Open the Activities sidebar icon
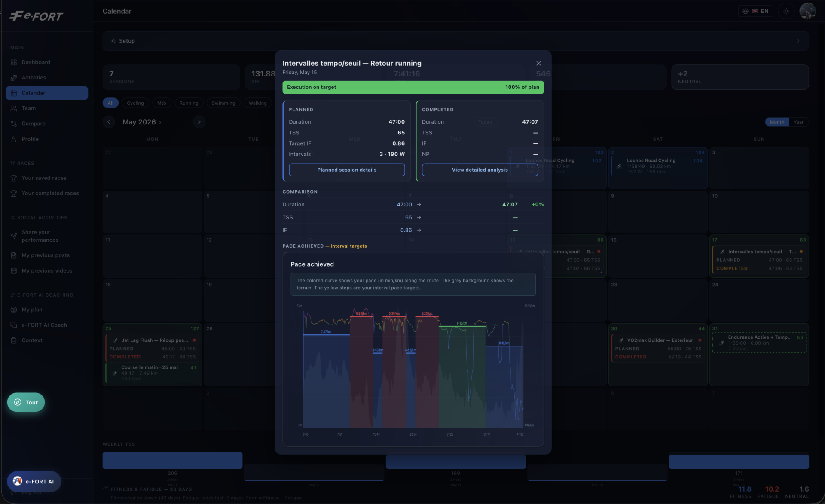This screenshot has width=825, height=504. coord(14,78)
